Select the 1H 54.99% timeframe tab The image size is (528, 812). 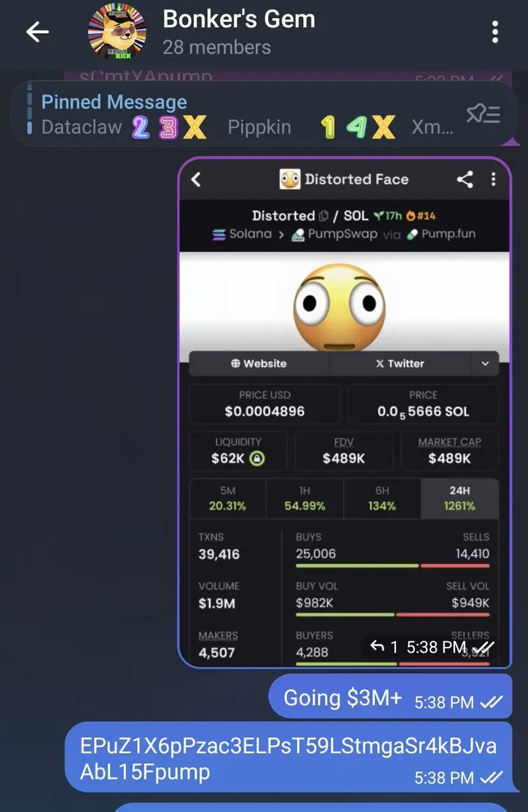coord(305,498)
